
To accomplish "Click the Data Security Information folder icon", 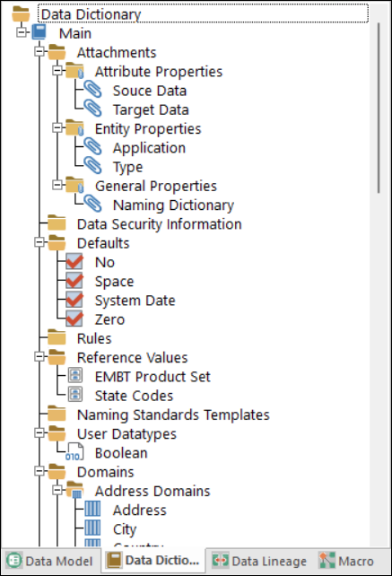I will 57,223.
